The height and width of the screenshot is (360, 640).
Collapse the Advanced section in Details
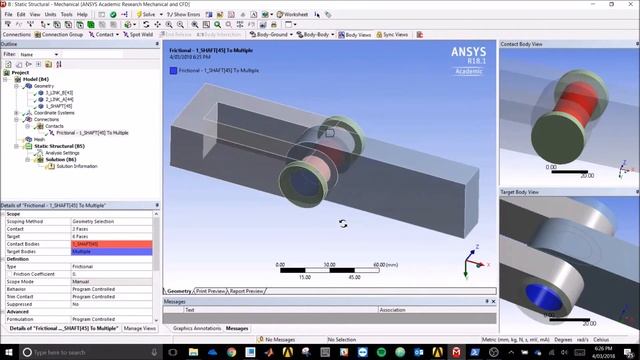pyautogui.click(x=3, y=312)
